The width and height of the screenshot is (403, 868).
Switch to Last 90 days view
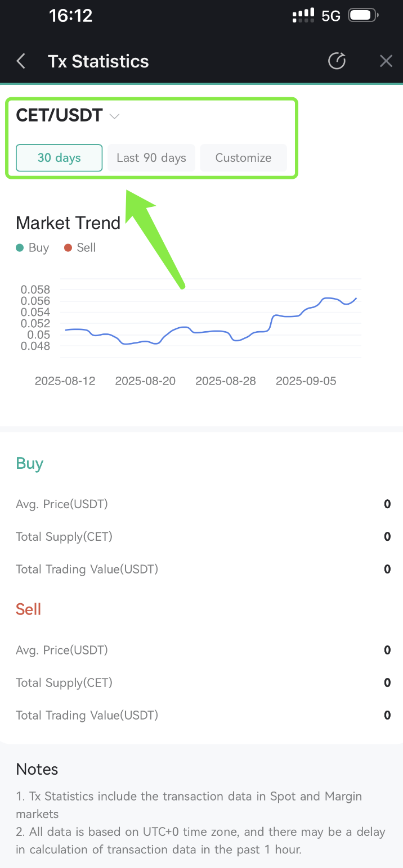151,158
